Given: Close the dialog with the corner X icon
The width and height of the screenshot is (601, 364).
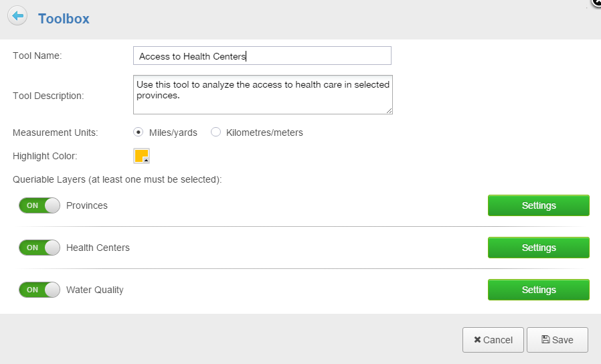Looking at the screenshot, I should (597, 2).
